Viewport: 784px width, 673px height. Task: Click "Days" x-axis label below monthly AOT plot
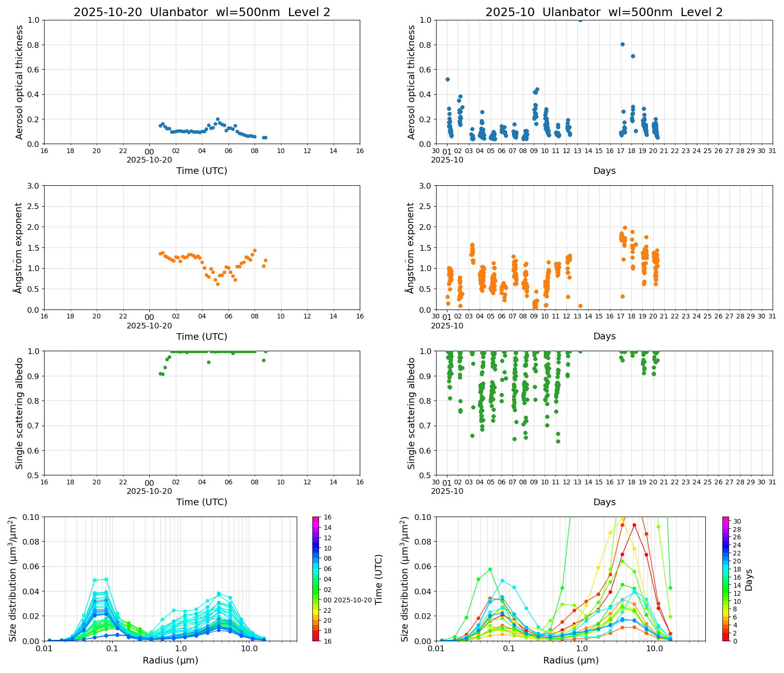pyautogui.click(x=604, y=171)
